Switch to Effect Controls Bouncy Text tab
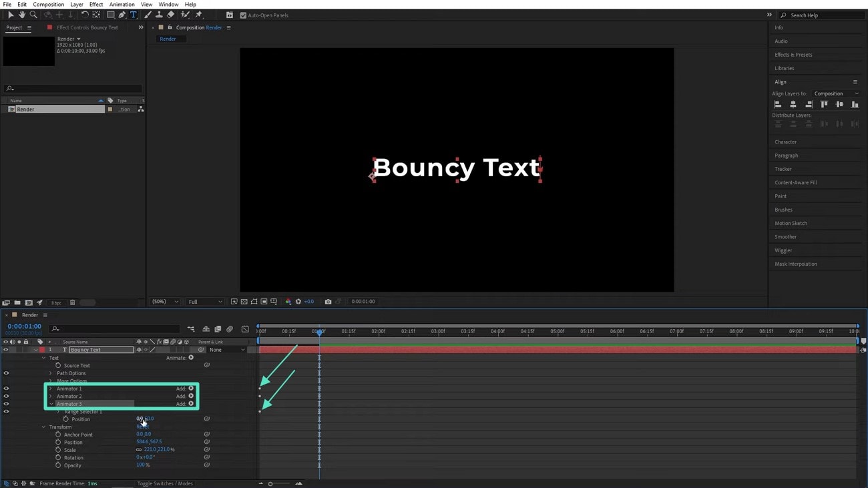Screen dimensions: 868x488 (x=87, y=28)
